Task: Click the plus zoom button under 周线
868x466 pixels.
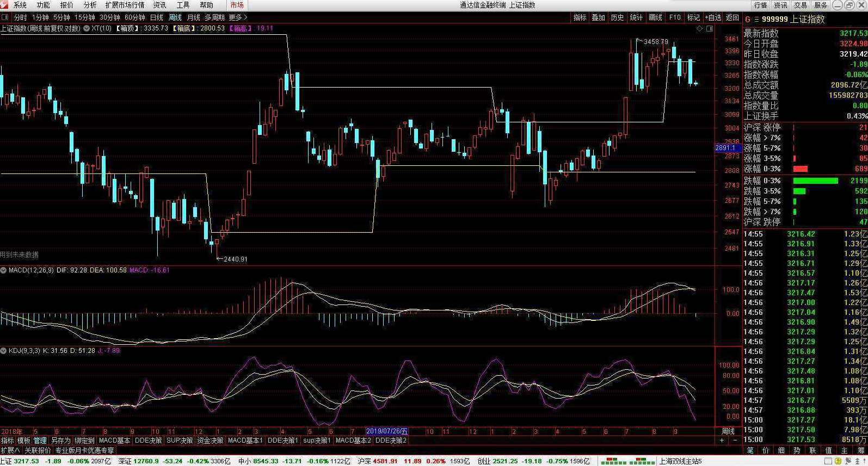Action: pyautogui.click(x=722, y=440)
